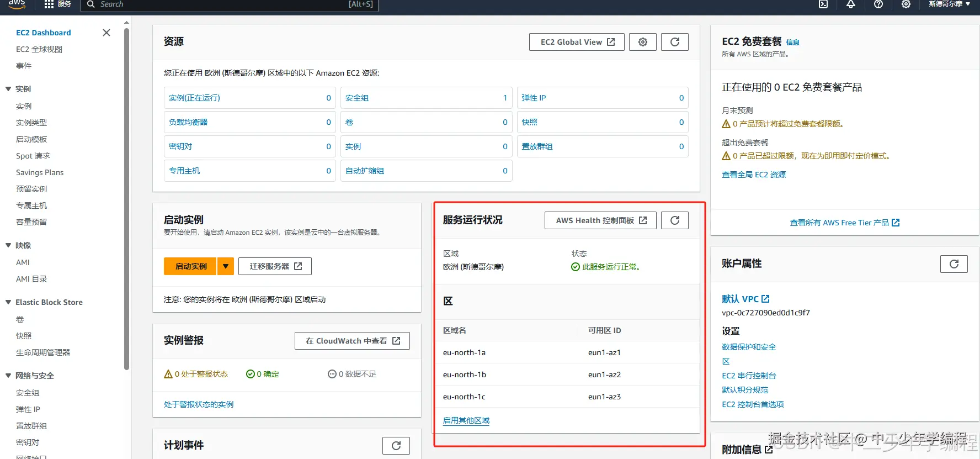Viewport: 980px width, 459px height.
Task: Refresh the resources panel
Action: point(675,42)
